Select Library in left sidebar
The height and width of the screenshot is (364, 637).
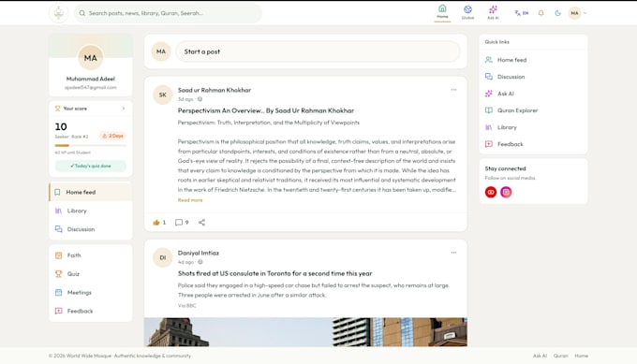pos(90,211)
